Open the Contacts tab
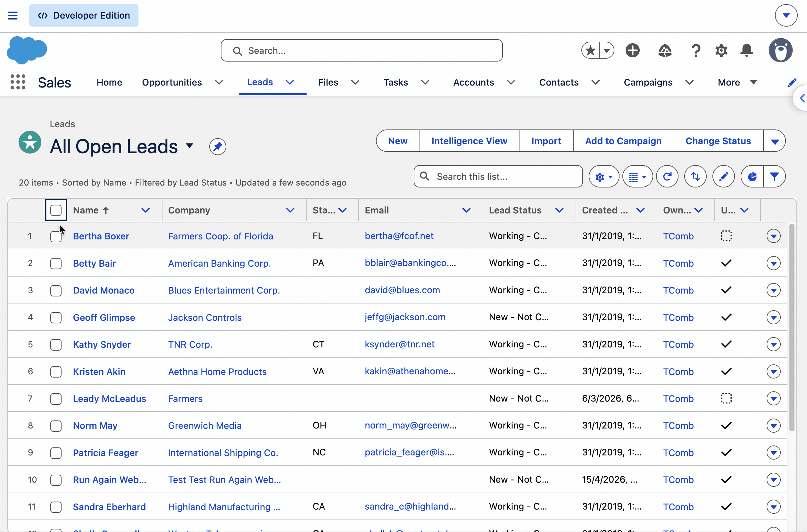807x532 pixels. 559,82
